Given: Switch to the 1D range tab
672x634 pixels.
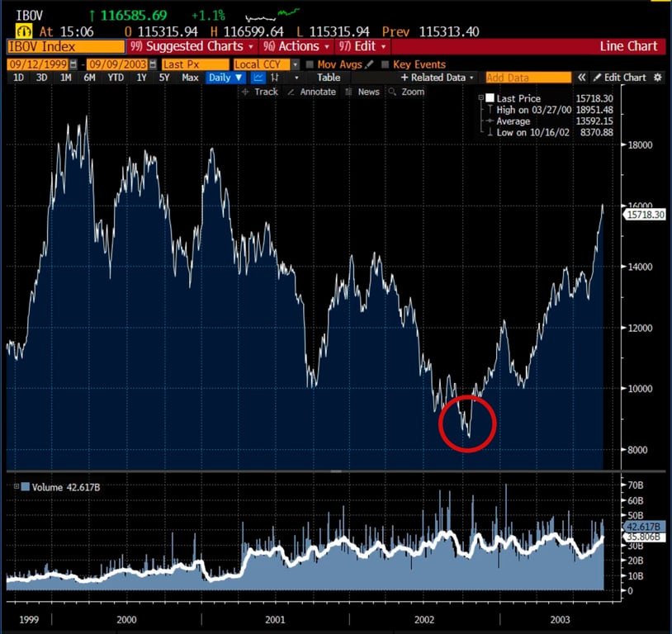Looking at the screenshot, I should coord(18,78).
